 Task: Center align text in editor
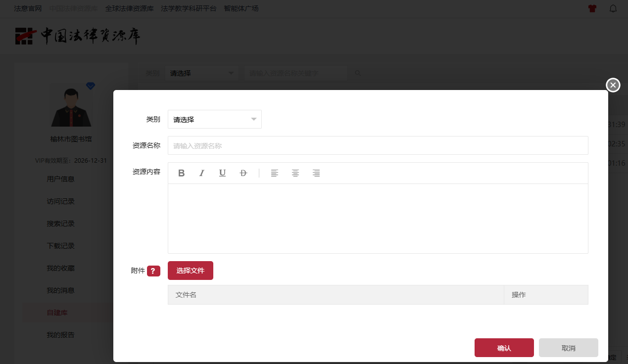[295, 173]
